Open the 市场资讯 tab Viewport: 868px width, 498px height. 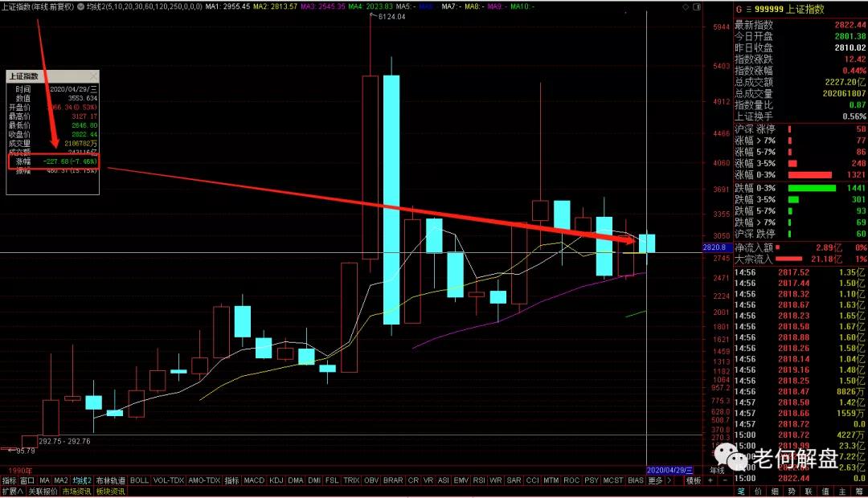pyautogui.click(x=77, y=492)
